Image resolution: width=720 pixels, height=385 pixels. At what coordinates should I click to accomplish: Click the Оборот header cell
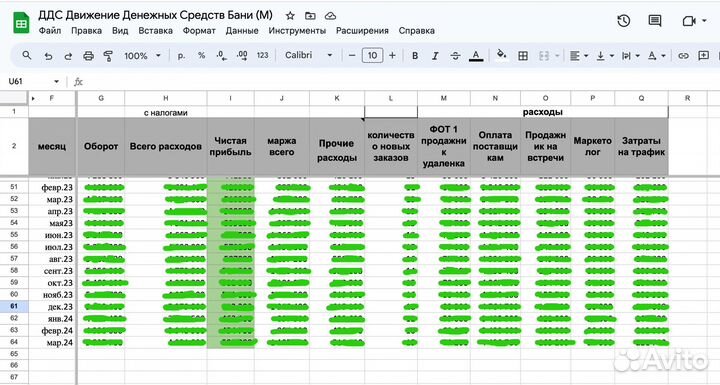pos(101,147)
